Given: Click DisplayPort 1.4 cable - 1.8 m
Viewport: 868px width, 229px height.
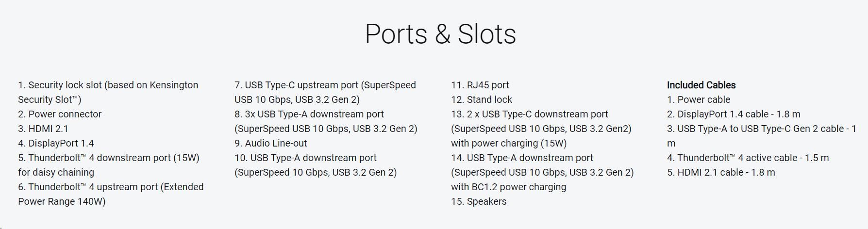Looking at the screenshot, I should tap(733, 114).
